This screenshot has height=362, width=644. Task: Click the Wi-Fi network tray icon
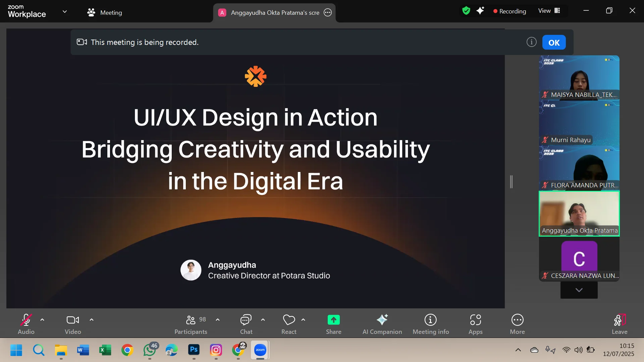pyautogui.click(x=566, y=350)
